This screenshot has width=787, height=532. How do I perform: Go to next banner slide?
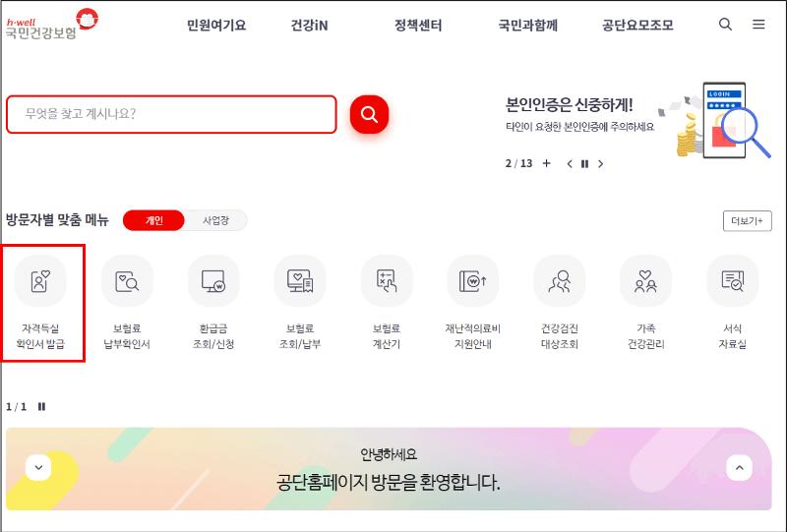pyautogui.click(x=600, y=163)
